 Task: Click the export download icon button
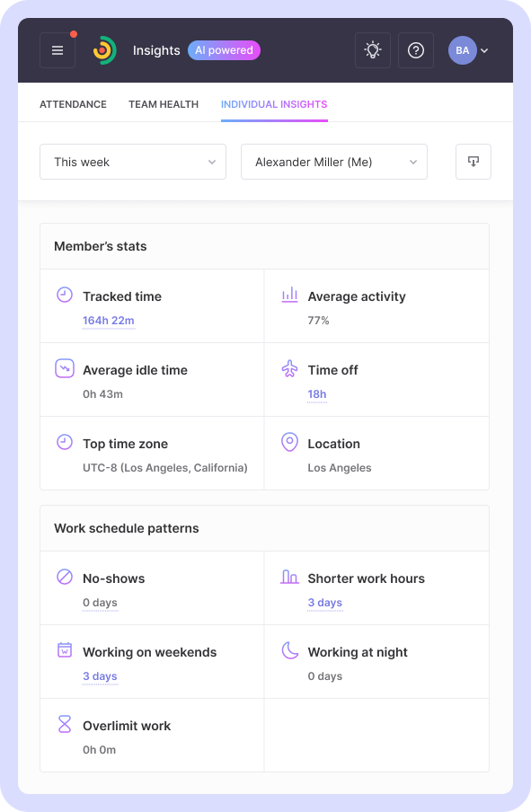[473, 162]
